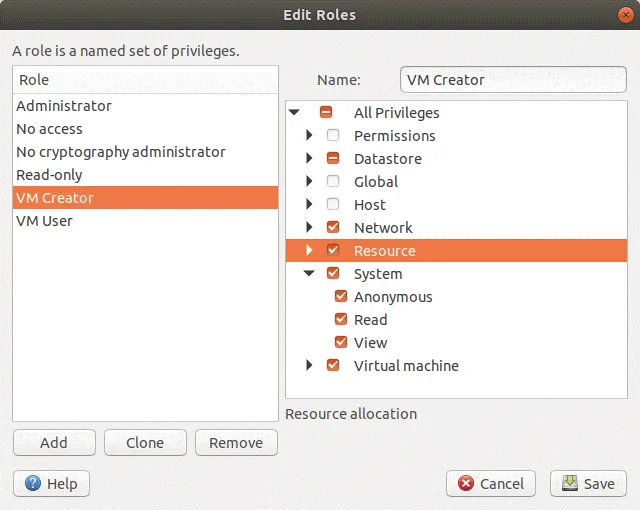This screenshot has width=640, height=510.
Task: Collapse the System privileges node
Action: (309, 274)
